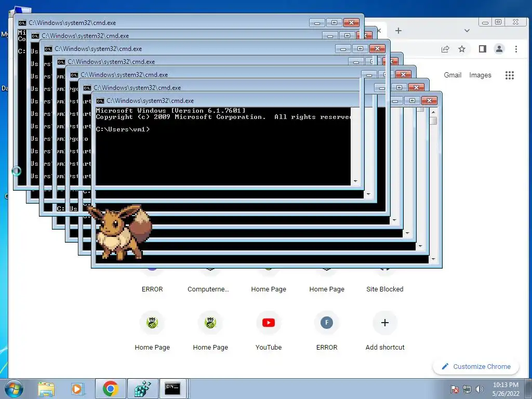Screen dimensions: 532x399
Task: Launch Windows Media Player from the taskbar
Action: [77, 389]
